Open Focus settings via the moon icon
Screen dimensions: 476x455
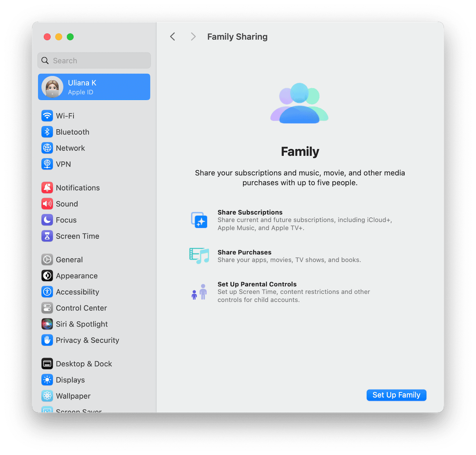click(47, 220)
